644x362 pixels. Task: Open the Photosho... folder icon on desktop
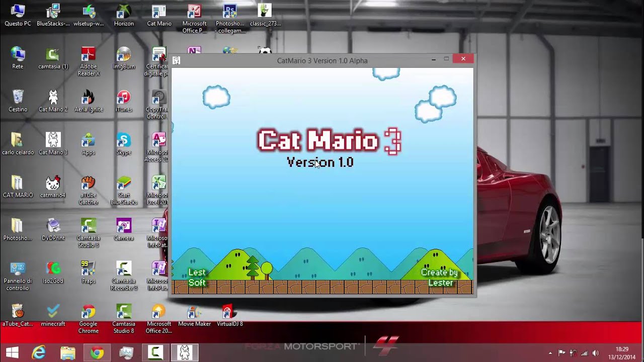coord(18,229)
